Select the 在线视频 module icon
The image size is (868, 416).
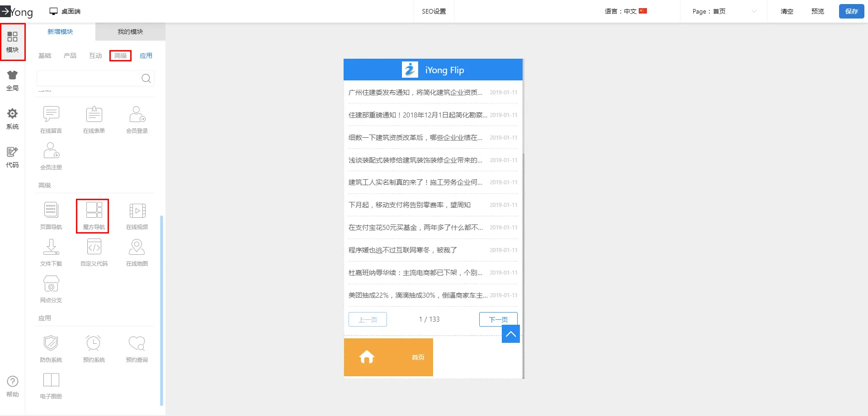click(x=137, y=210)
